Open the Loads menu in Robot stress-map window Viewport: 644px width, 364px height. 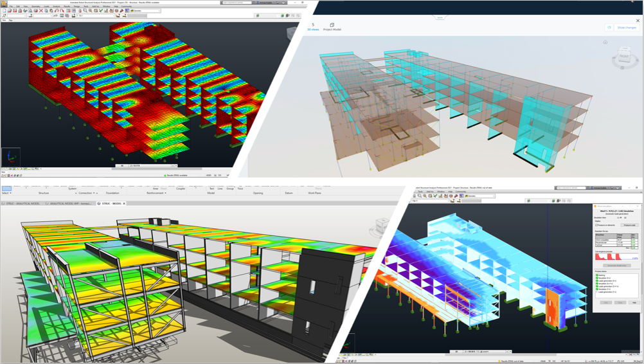(46, 6)
